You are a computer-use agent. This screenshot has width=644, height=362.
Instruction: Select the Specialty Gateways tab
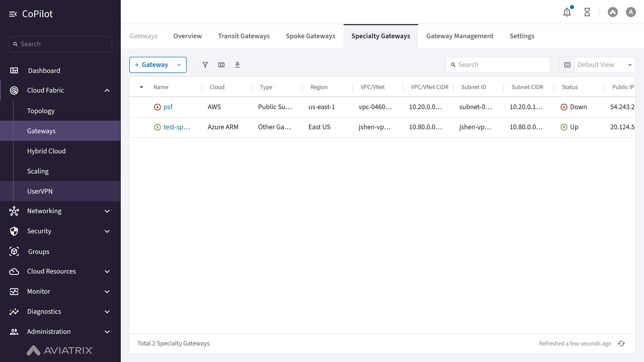[381, 36]
